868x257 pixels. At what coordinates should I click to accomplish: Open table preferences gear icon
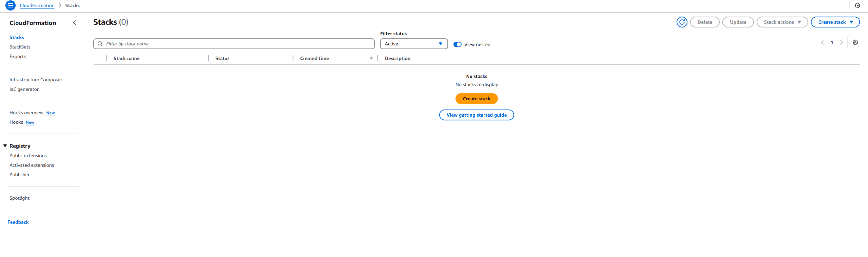(x=855, y=42)
